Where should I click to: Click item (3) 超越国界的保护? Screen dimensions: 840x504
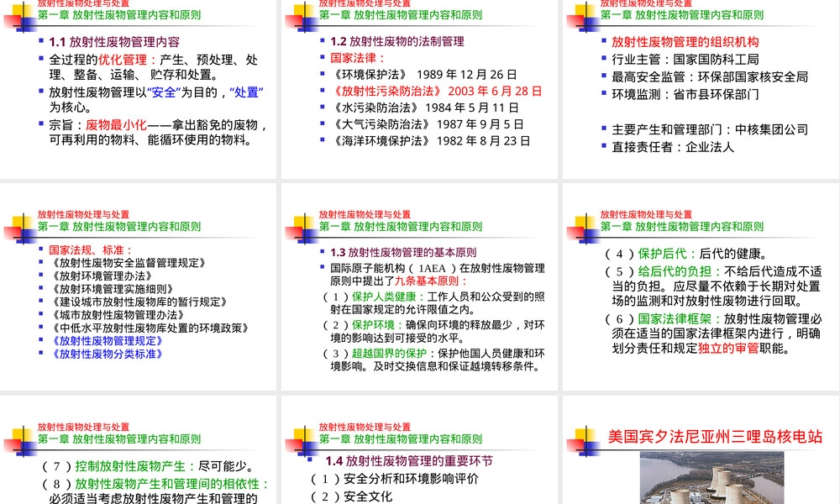point(434,360)
